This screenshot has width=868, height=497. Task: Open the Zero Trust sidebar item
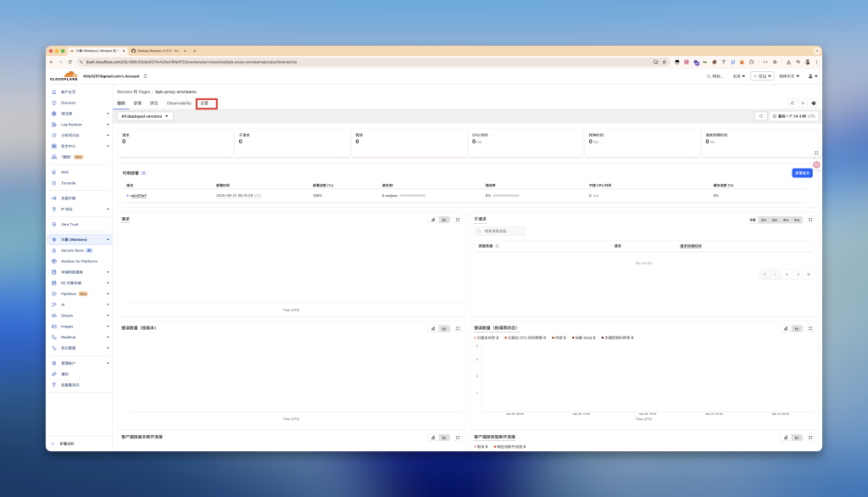[69, 224]
